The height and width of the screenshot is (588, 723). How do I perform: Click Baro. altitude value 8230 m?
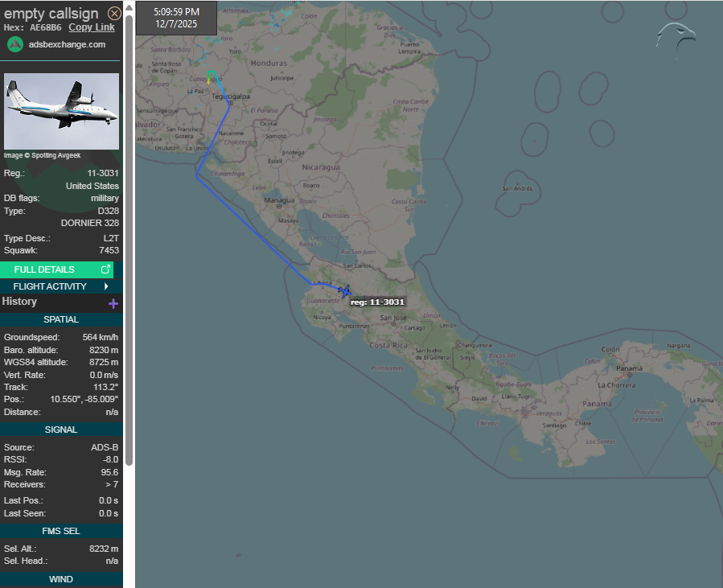(104, 350)
